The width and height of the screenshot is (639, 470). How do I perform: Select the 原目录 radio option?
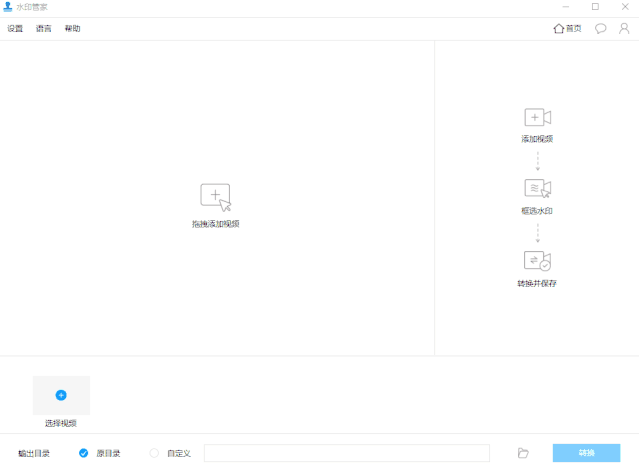click(84, 453)
